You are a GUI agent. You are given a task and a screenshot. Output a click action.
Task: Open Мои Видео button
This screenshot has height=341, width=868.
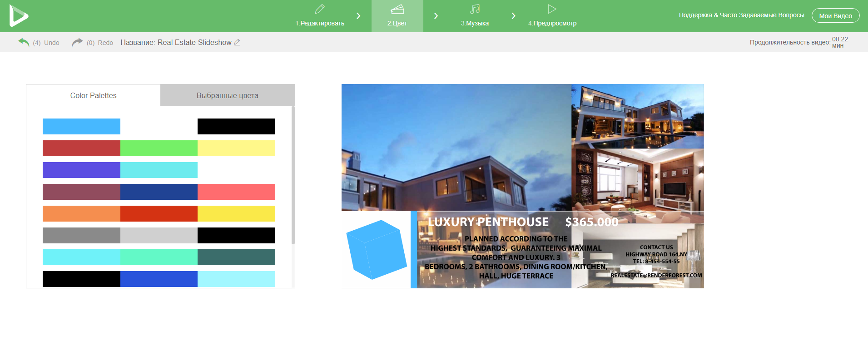click(835, 15)
